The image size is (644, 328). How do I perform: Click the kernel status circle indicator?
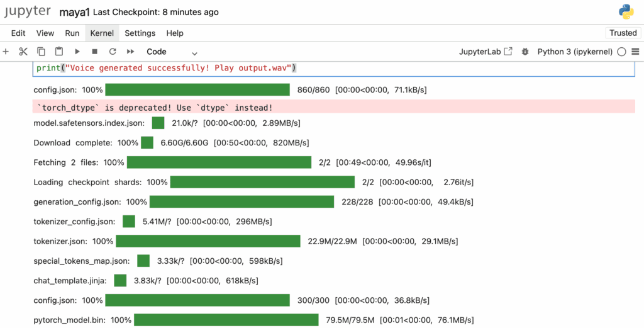pyautogui.click(x=621, y=52)
